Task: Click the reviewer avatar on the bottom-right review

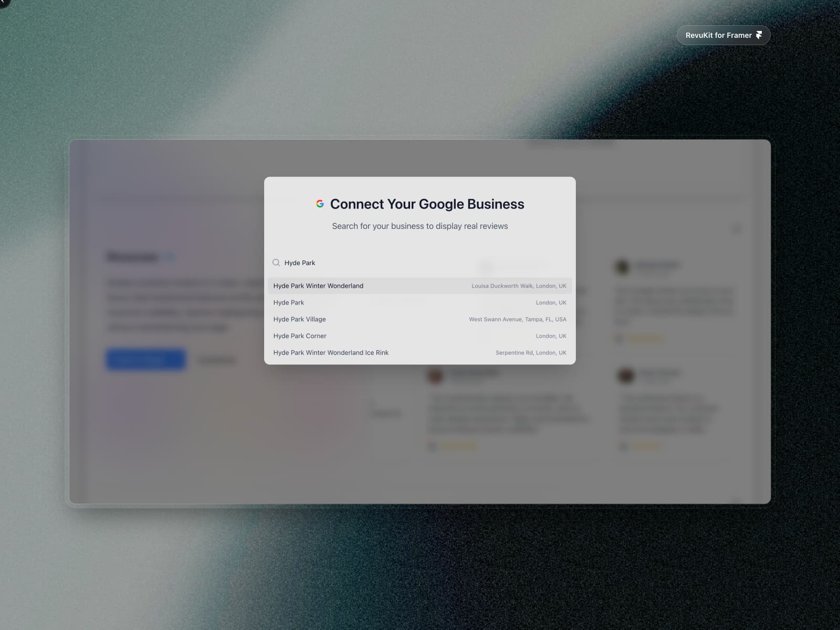Action: (x=625, y=374)
